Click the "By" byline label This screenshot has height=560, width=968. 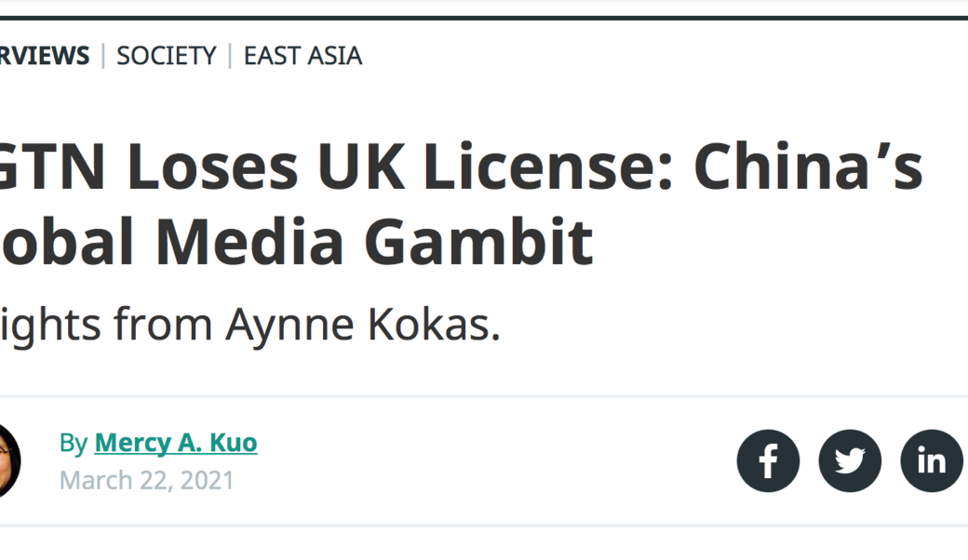click(73, 443)
